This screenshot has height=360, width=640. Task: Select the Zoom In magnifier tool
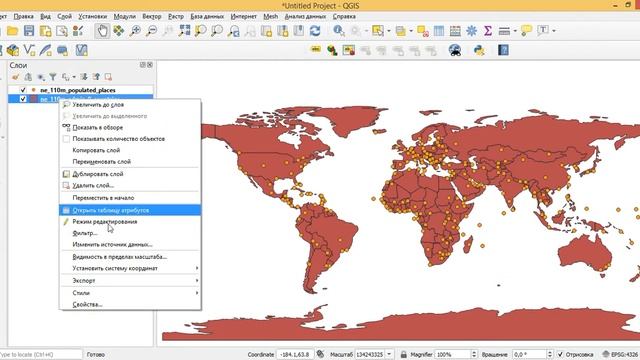135,31
